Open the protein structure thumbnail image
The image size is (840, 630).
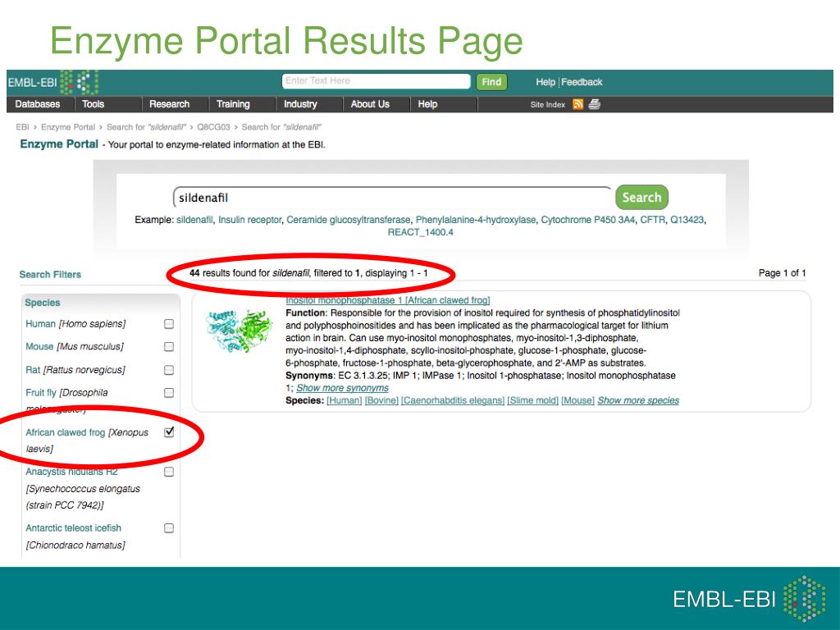pos(239,331)
